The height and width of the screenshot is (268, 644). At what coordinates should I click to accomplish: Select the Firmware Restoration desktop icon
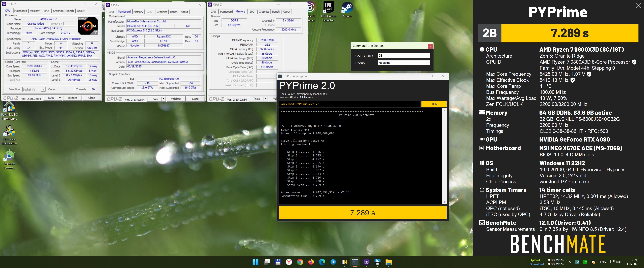coord(9,135)
